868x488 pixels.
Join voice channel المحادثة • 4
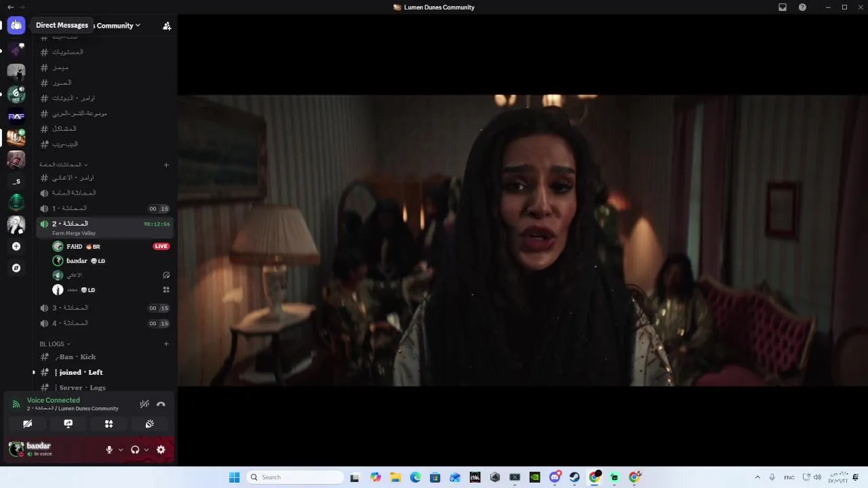[105, 323]
